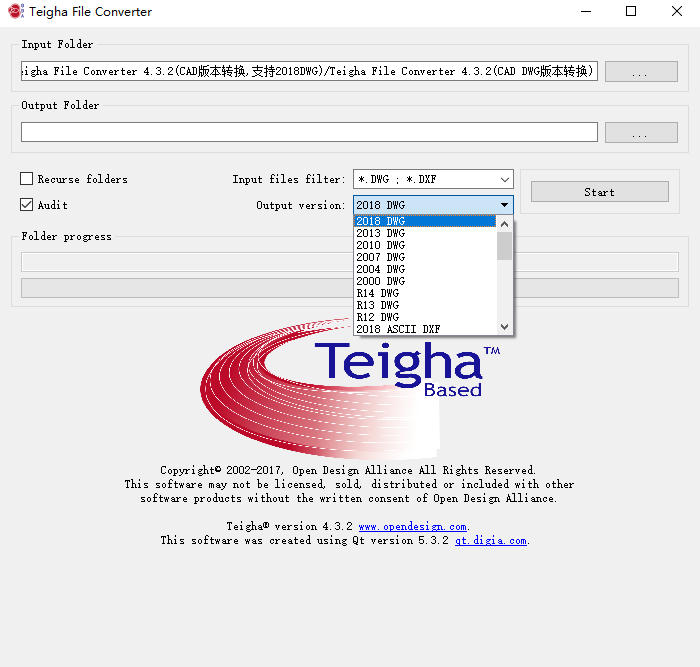Select 2018 ASCII DXF option

[x=425, y=329]
